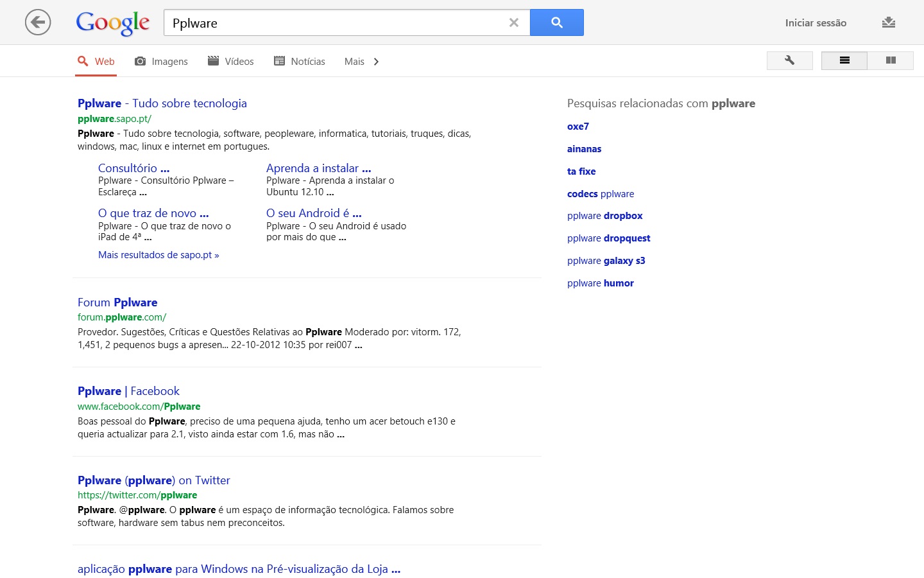Viewport: 924px width, 578px height.
Task: Select related search ta fixe
Action: point(581,171)
